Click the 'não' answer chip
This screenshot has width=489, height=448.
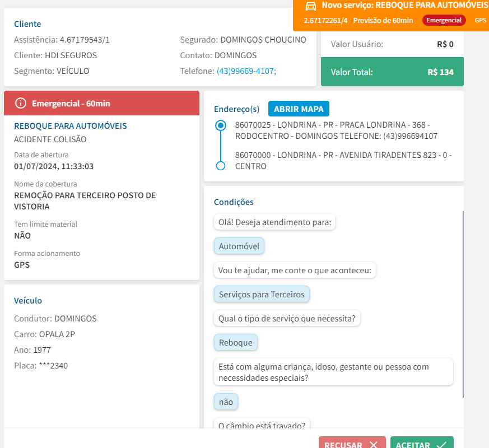(226, 402)
